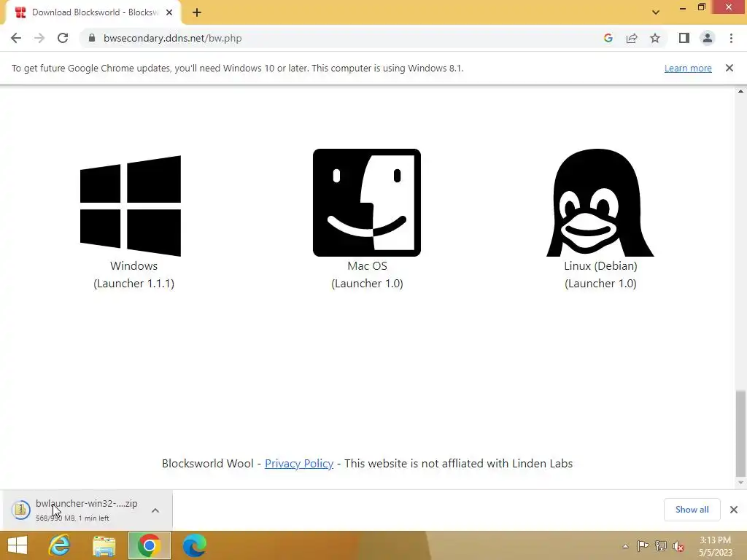Click the Linux (Debian) launcher label

click(x=600, y=274)
